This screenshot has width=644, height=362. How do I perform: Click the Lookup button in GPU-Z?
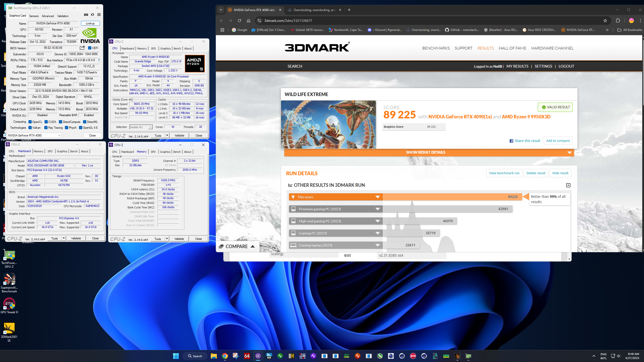90,23
